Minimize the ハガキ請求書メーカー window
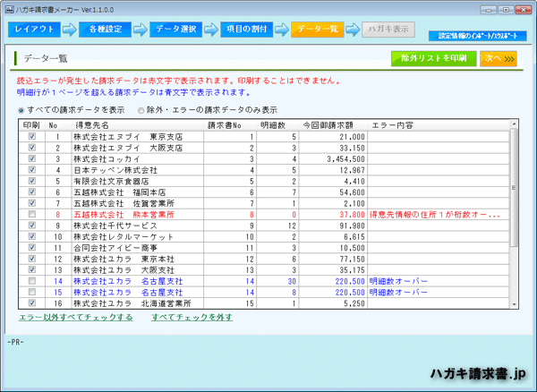The image size is (537, 392). (489, 10)
